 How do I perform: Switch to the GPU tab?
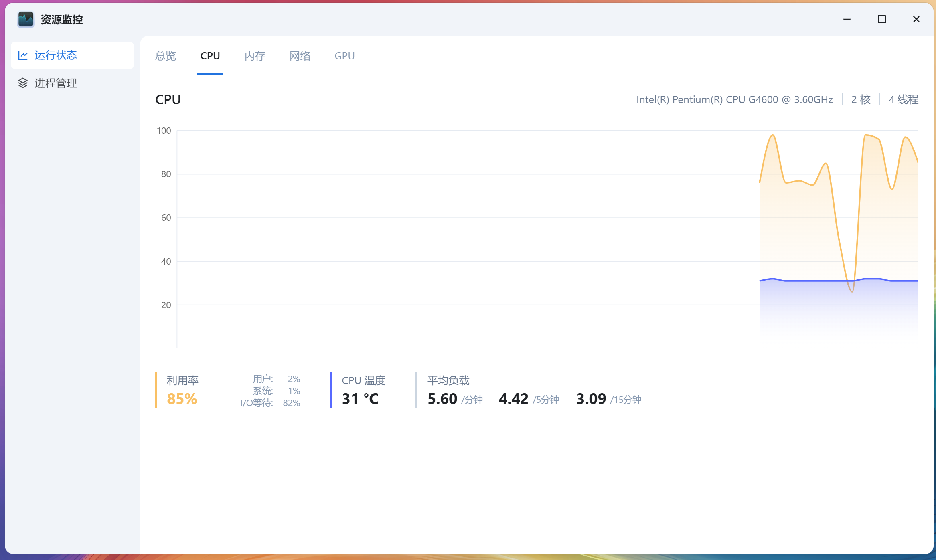[x=344, y=56]
